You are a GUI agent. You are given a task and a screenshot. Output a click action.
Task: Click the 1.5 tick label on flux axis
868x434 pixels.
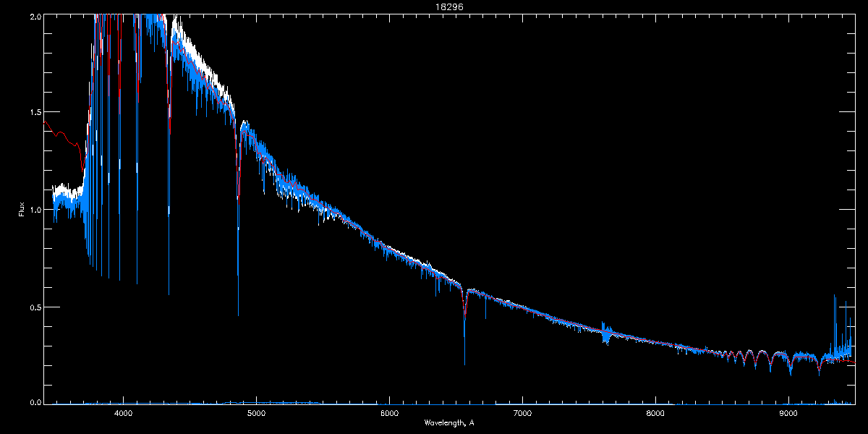[35, 112]
